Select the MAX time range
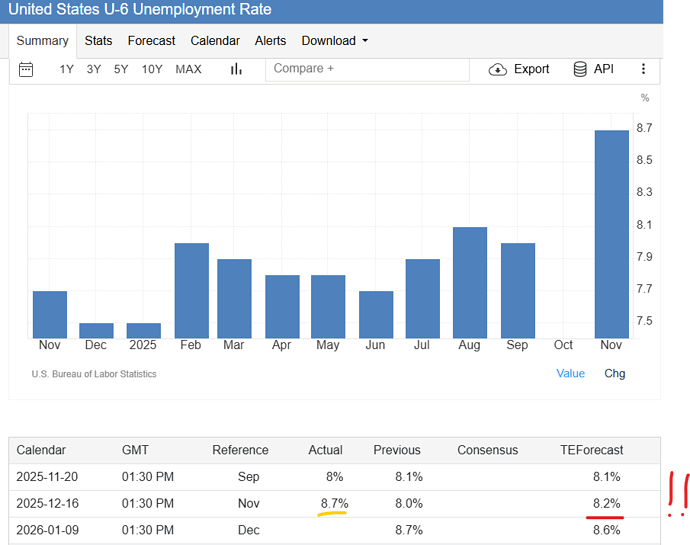The width and height of the screenshot is (690, 545). tap(188, 69)
